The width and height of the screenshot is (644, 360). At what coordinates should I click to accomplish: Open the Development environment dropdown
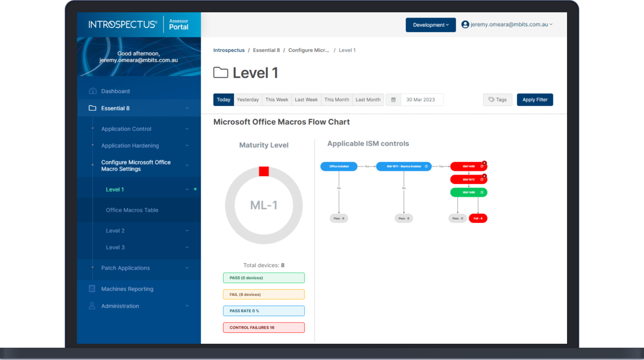[431, 25]
